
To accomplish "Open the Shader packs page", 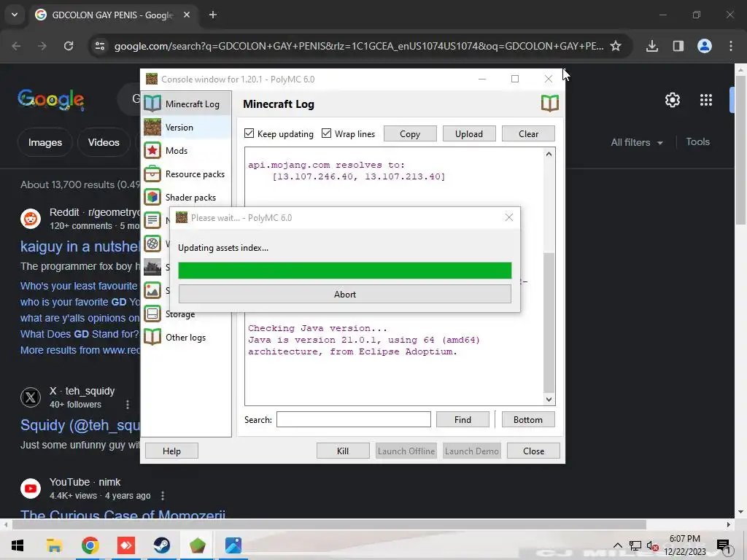I will coord(186,197).
